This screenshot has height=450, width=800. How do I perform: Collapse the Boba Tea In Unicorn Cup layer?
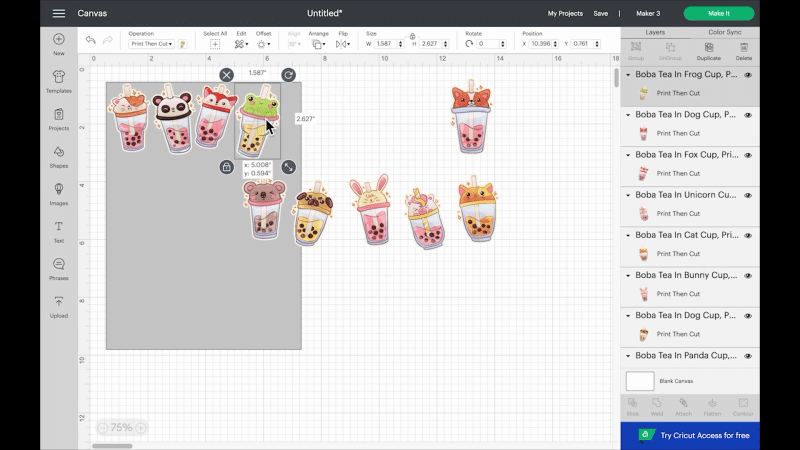click(x=628, y=195)
